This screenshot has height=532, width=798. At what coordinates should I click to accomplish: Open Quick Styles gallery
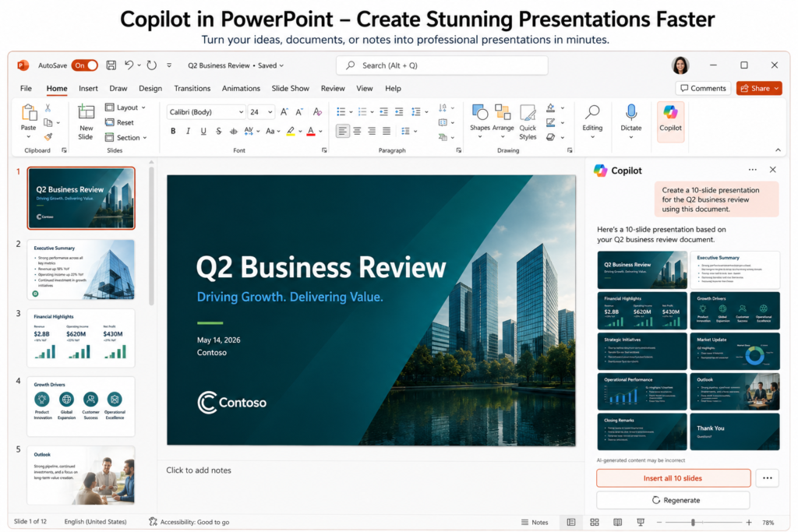(528, 122)
